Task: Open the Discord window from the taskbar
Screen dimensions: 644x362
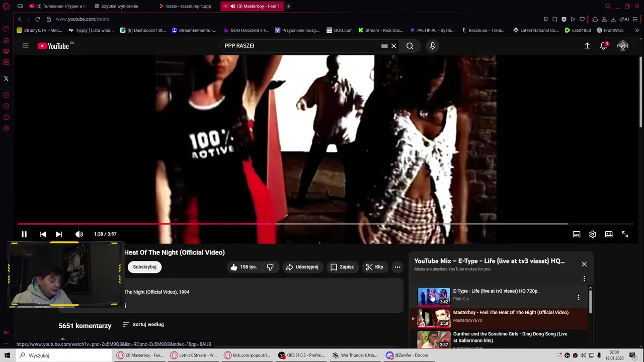Action: pos(409,355)
